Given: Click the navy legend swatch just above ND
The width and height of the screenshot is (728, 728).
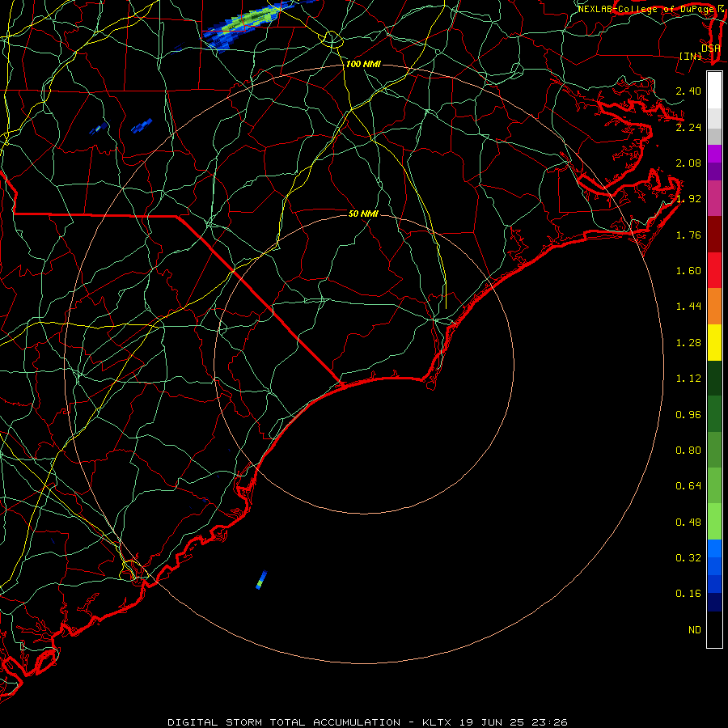Looking at the screenshot, I should pos(714,603).
